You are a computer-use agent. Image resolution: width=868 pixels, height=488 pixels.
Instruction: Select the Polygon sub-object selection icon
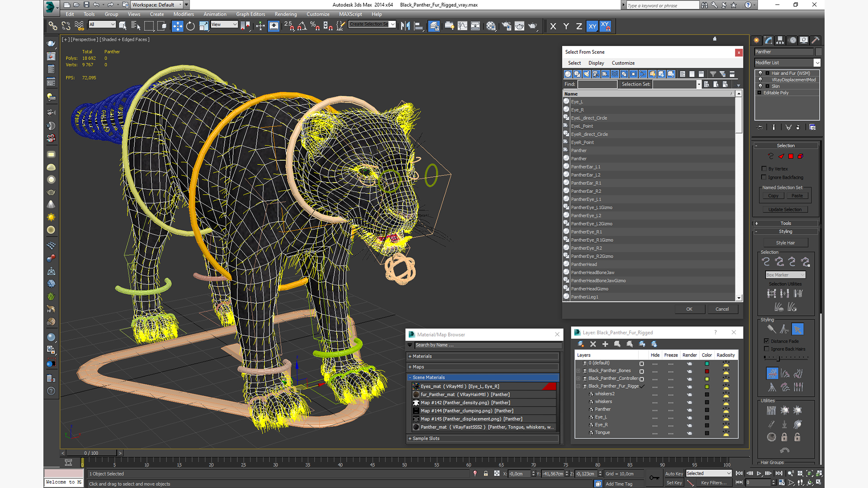(x=791, y=156)
